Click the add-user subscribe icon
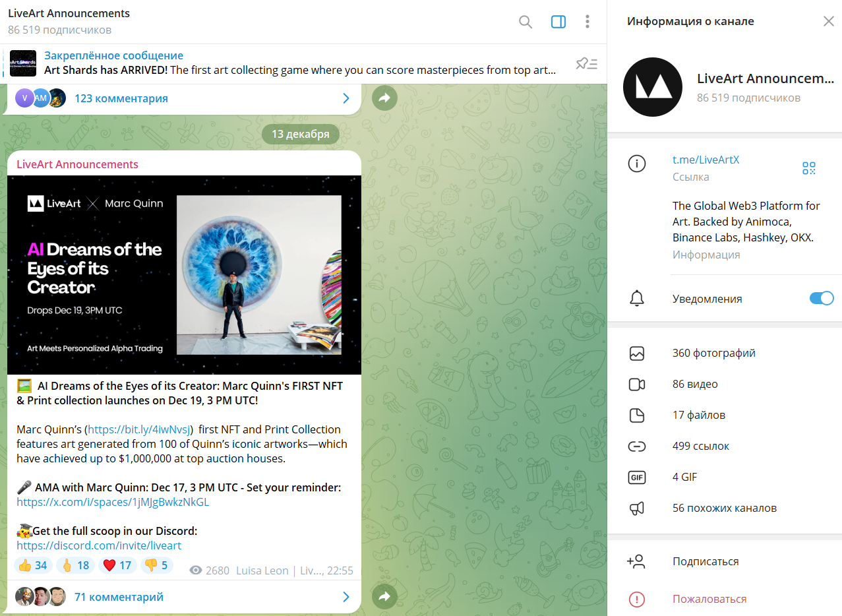The image size is (842, 616). 636,562
